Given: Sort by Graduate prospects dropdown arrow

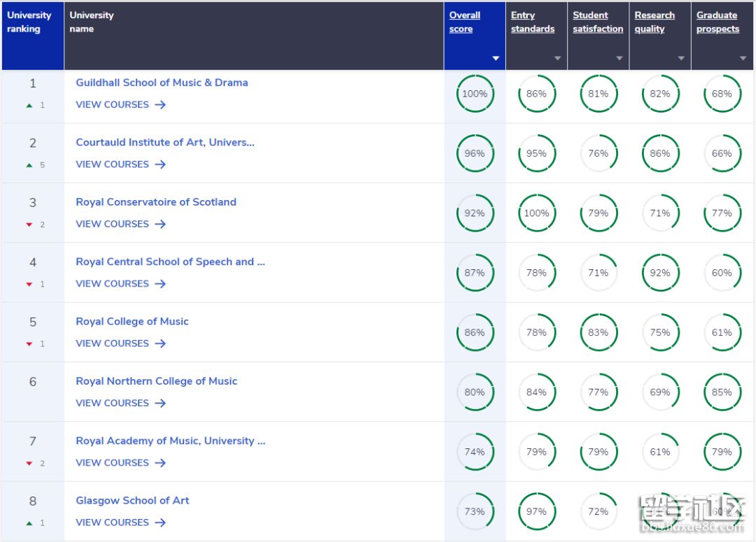Looking at the screenshot, I should [x=743, y=58].
